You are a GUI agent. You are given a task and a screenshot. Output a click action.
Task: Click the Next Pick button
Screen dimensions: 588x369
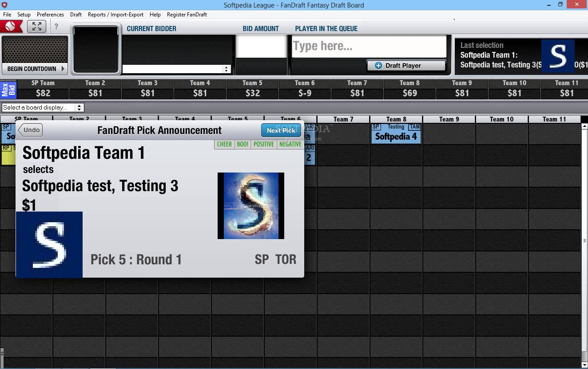coord(281,130)
